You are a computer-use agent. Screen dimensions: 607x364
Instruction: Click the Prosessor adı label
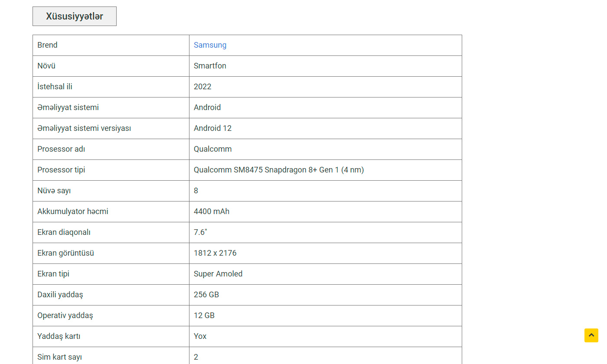click(61, 149)
